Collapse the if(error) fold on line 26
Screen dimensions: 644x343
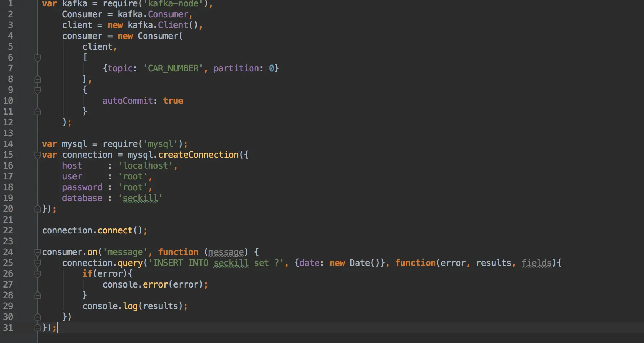point(38,274)
